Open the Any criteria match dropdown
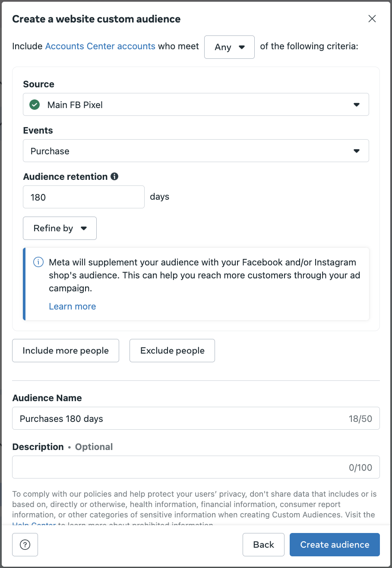 pyautogui.click(x=229, y=47)
